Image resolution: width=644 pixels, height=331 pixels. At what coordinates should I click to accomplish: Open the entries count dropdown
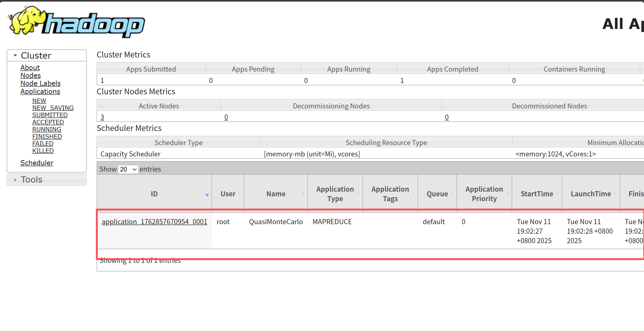coord(128,169)
